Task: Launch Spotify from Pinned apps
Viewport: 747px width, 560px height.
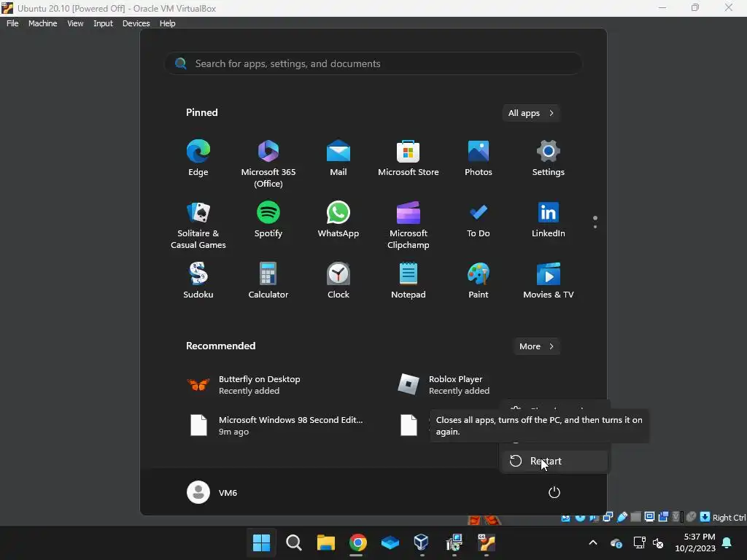Action: pyautogui.click(x=268, y=220)
